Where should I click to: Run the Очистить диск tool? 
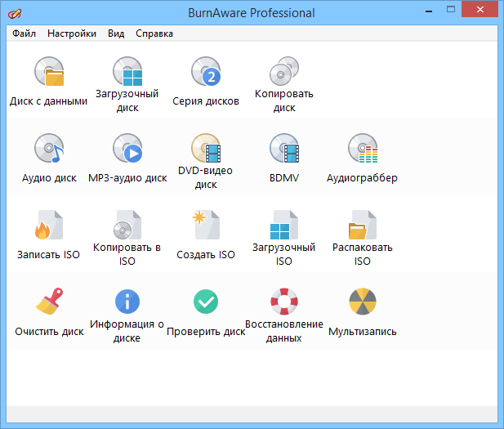[x=49, y=303]
